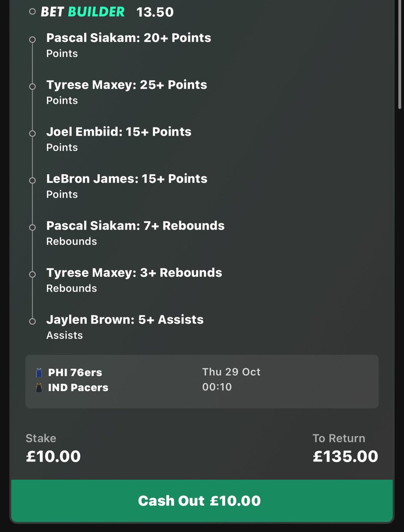Click the Pascal Siakam 7+ Rebounds leg marker
This screenshot has width=404, height=532.
pos(32,228)
